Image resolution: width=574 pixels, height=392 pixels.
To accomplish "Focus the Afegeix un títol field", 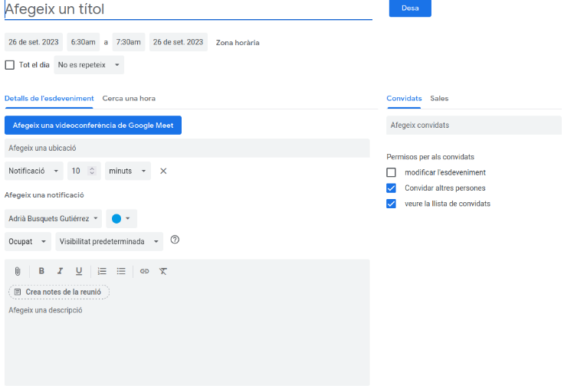I will 189,9.
